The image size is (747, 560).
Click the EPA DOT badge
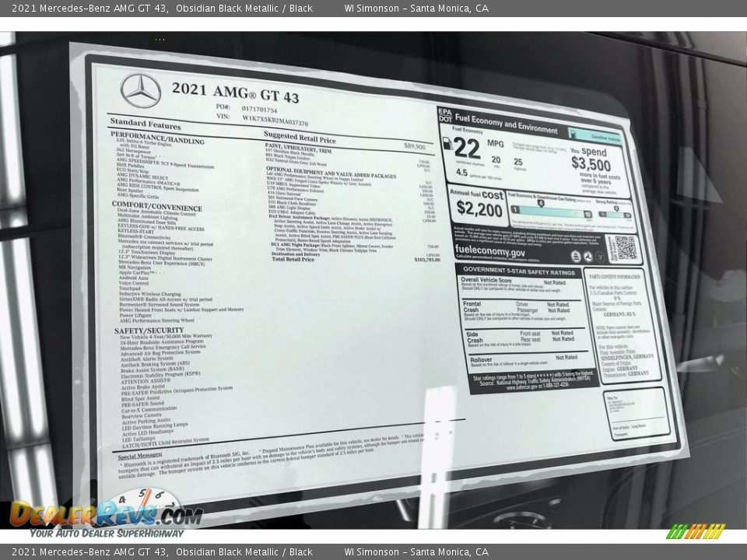coord(445,115)
